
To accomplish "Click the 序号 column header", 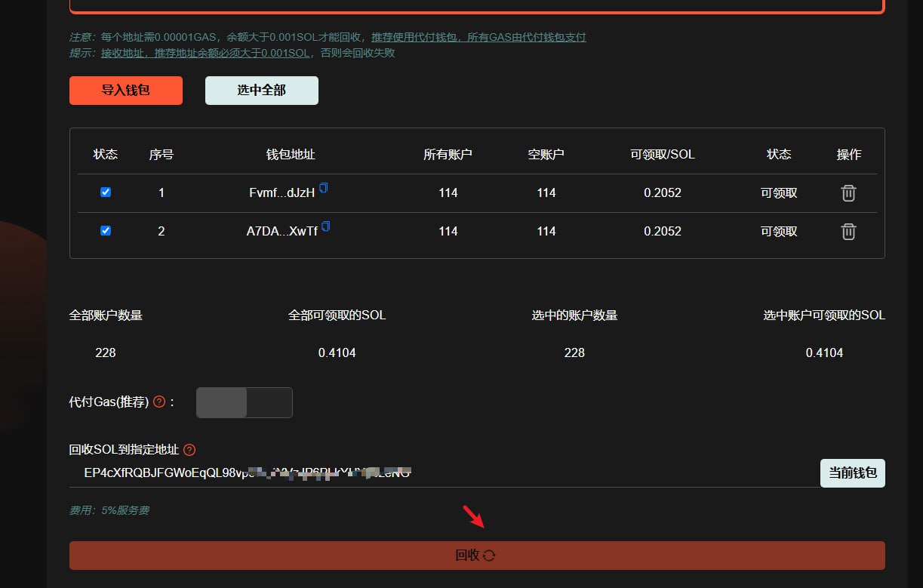I will [x=162, y=154].
